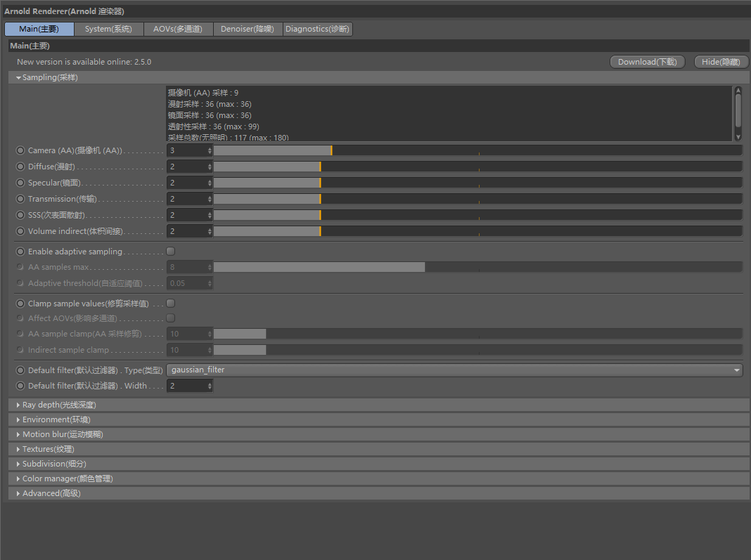Check the Affect AOVs box
This screenshot has width=751, height=560.
[x=170, y=318]
